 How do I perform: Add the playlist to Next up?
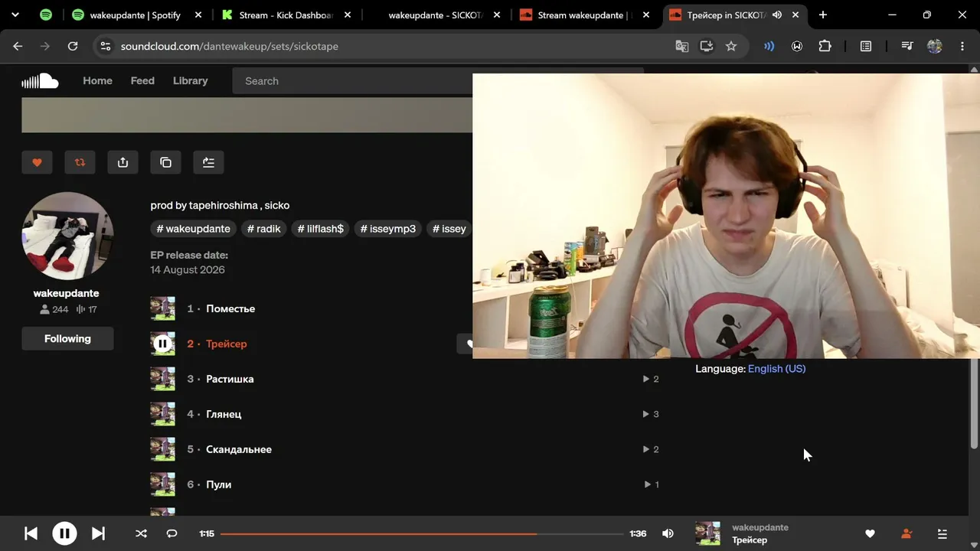(208, 162)
